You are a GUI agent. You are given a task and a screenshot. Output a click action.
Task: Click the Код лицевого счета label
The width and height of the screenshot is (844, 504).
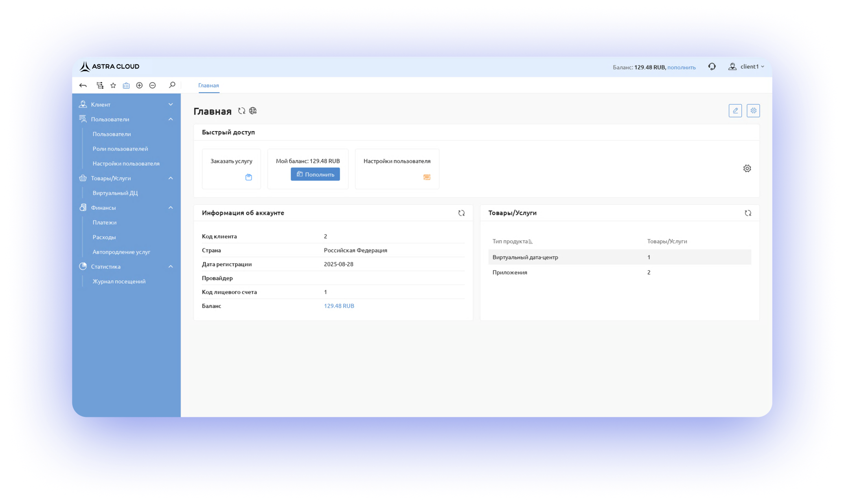[x=229, y=292]
